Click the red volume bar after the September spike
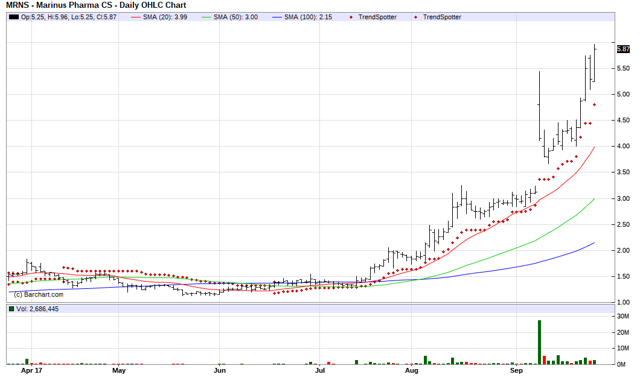The height and width of the screenshot is (389, 640). (544, 360)
